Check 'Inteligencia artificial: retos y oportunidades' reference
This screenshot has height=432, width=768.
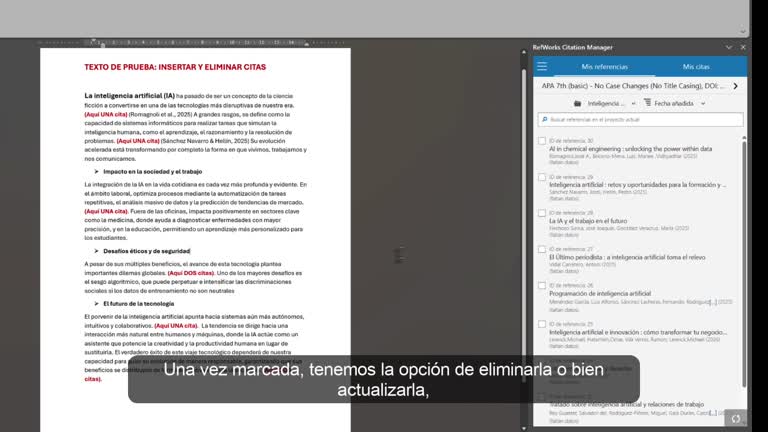point(542,177)
